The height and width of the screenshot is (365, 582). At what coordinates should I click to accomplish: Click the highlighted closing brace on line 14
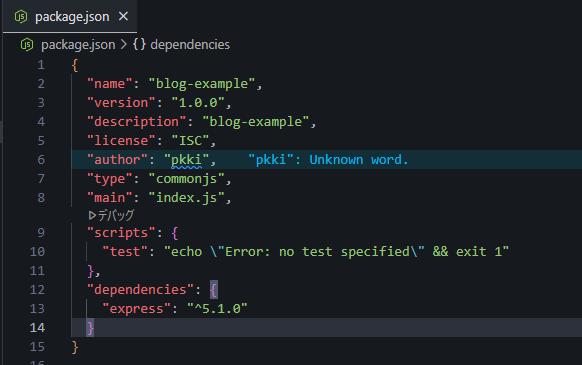pyautogui.click(x=90, y=328)
